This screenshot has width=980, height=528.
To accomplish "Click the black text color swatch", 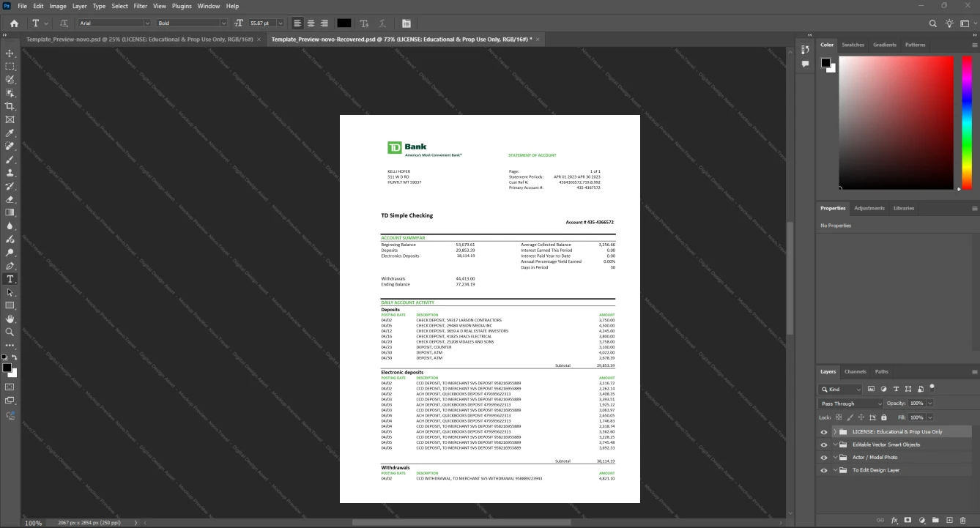I will click(344, 23).
